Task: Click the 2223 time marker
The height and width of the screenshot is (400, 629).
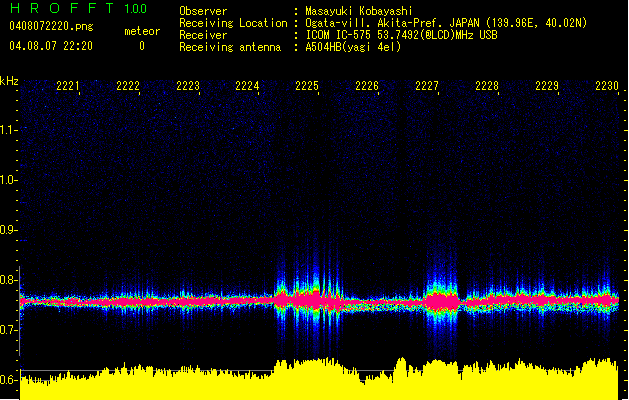Action: [188, 86]
